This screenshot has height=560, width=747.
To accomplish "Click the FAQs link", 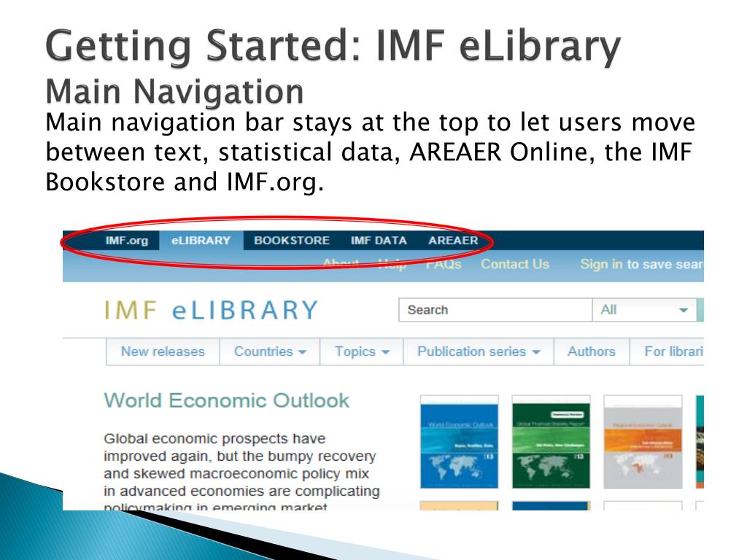I will [x=444, y=264].
